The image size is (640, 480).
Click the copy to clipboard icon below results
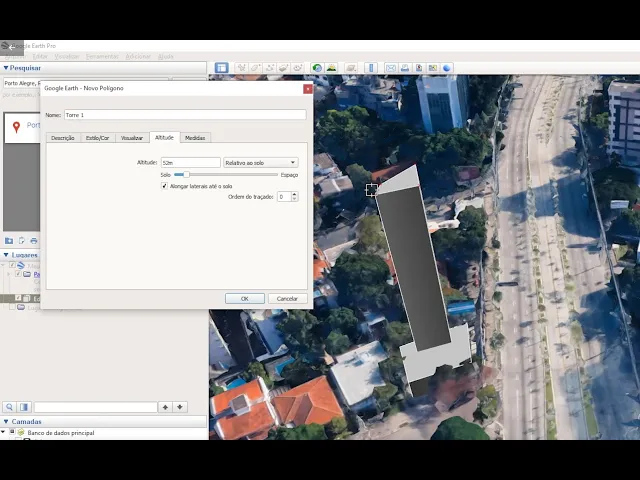click(22, 241)
